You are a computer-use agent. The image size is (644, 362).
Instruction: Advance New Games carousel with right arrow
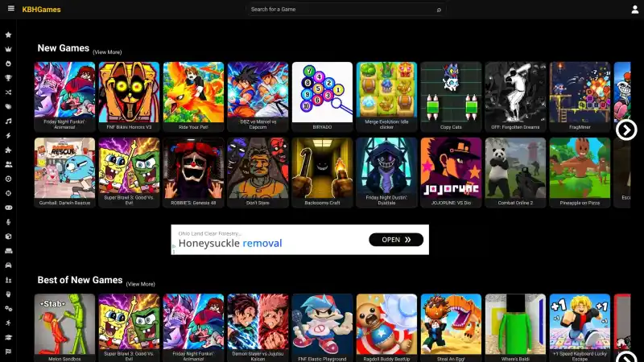[x=626, y=130]
